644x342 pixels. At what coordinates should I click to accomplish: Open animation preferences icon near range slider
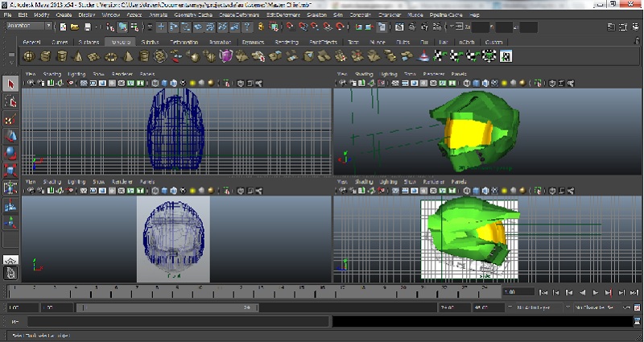coord(637,307)
